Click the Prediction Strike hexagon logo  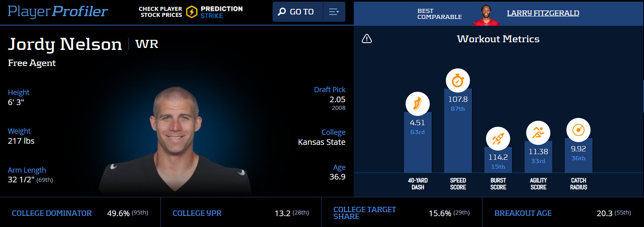pos(192,12)
